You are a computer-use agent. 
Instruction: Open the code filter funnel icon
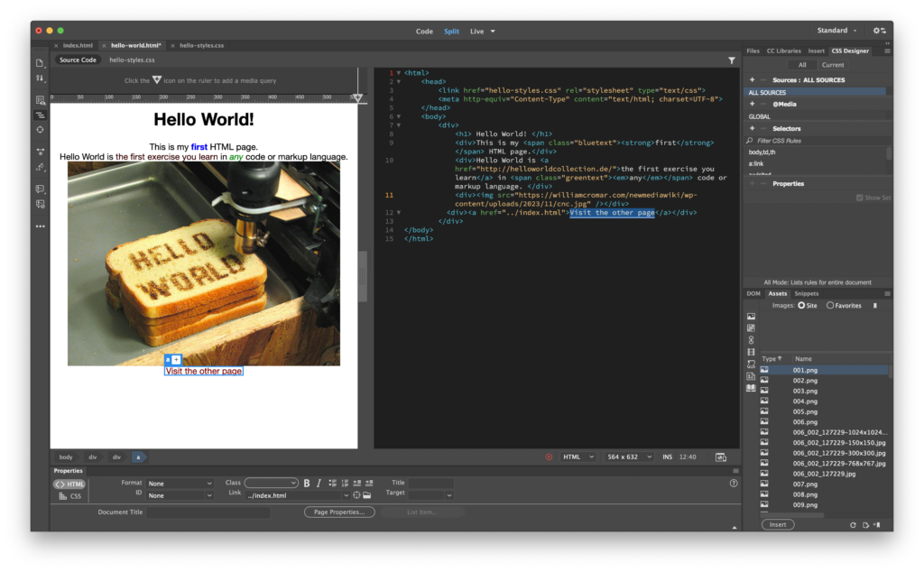732,60
